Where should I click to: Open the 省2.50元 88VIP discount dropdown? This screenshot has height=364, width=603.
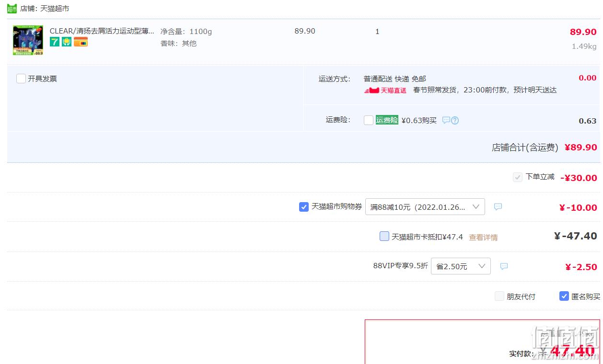[461, 266]
